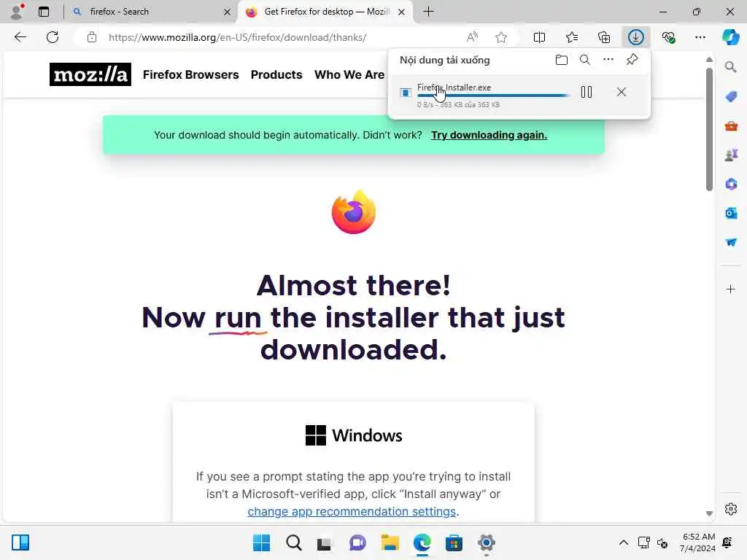Open sidebar Search icon
747x560 pixels.
[x=731, y=67]
